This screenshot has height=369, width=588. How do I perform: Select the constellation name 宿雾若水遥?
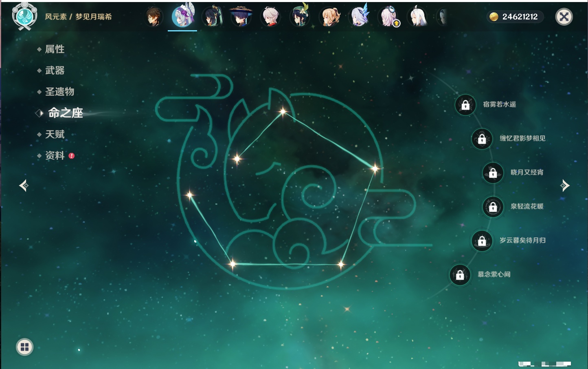tap(500, 104)
